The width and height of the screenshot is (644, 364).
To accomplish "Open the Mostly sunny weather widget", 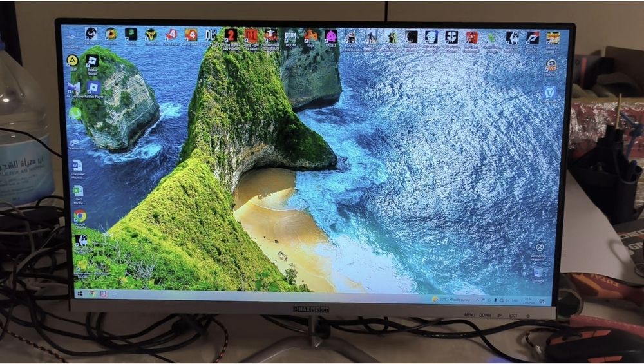I will (x=451, y=300).
